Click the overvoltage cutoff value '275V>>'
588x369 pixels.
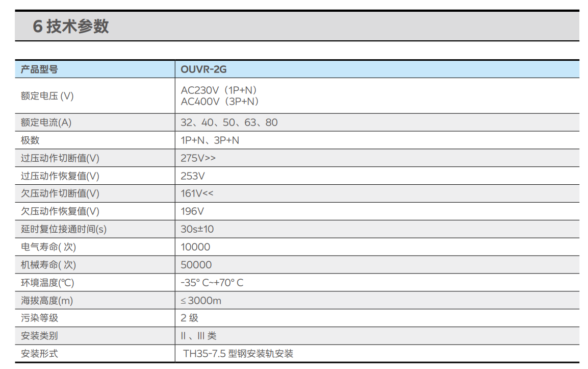point(198,158)
